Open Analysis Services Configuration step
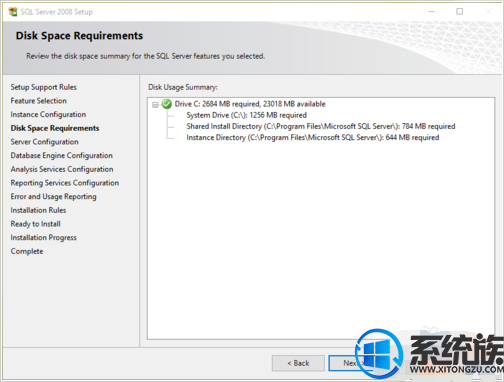The width and height of the screenshot is (504, 382). pyautogui.click(x=62, y=169)
